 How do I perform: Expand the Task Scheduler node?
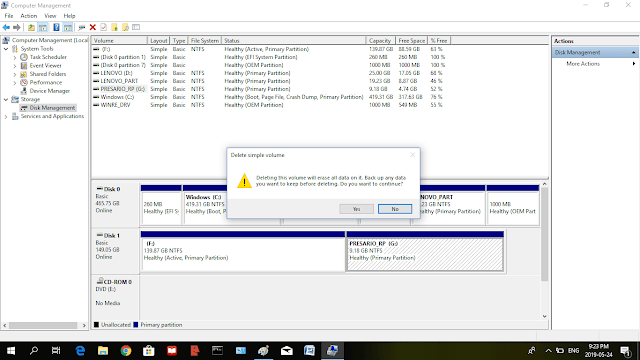coord(15,57)
